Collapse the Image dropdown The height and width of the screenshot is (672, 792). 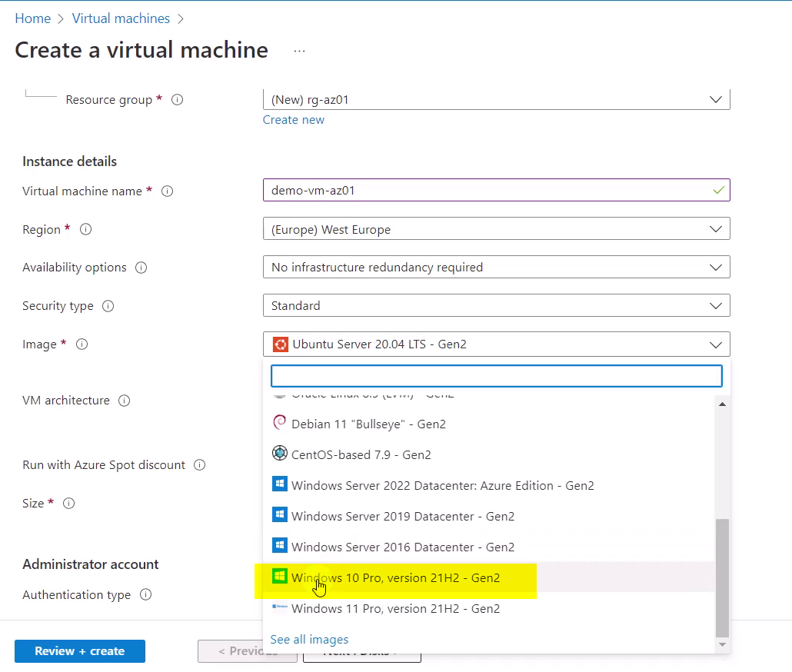(497, 344)
